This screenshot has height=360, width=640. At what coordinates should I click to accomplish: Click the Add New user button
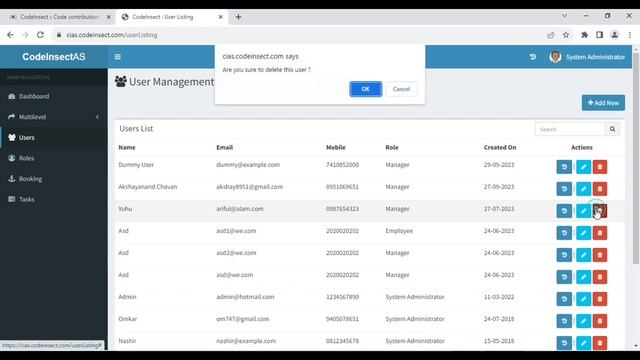(603, 103)
